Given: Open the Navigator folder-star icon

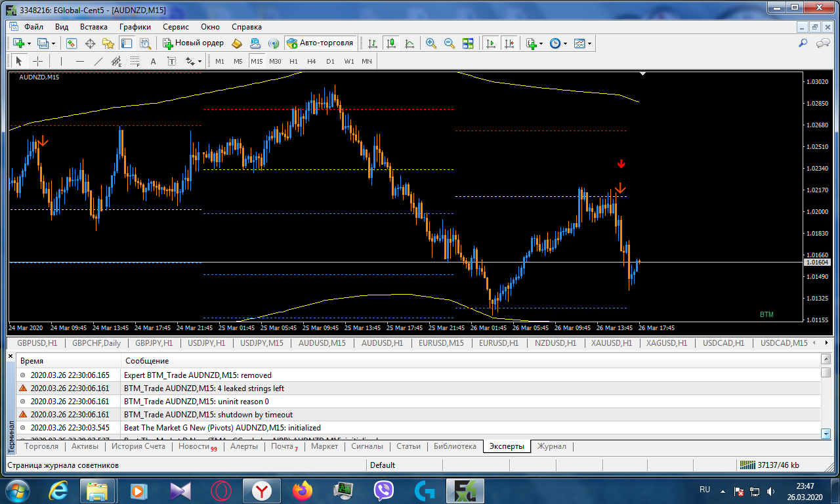Looking at the screenshot, I should 108,43.
